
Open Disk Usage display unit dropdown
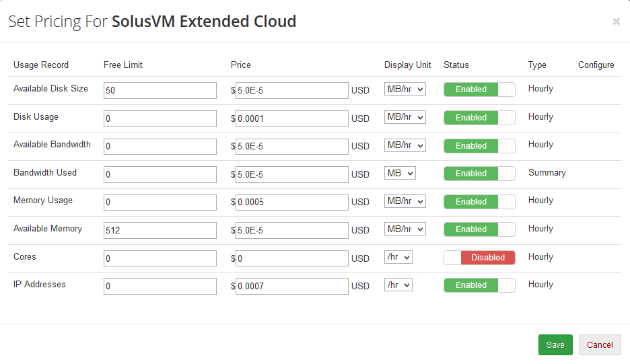[405, 117]
